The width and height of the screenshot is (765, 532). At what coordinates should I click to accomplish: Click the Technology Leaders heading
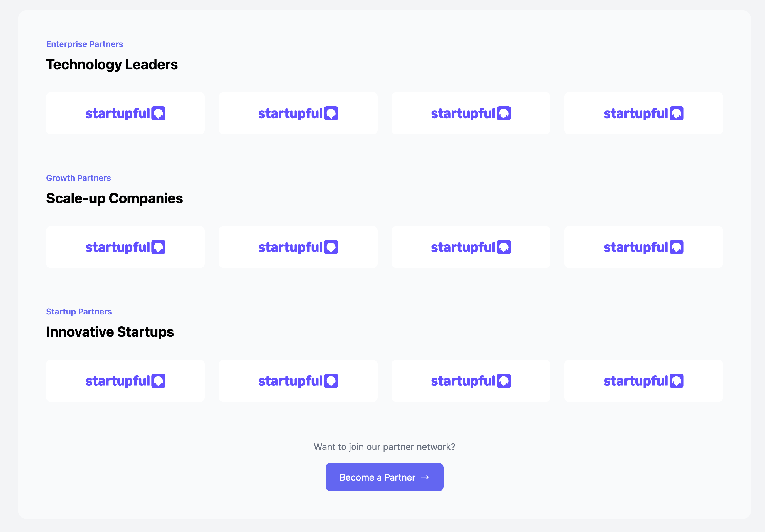click(x=112, y=65)
